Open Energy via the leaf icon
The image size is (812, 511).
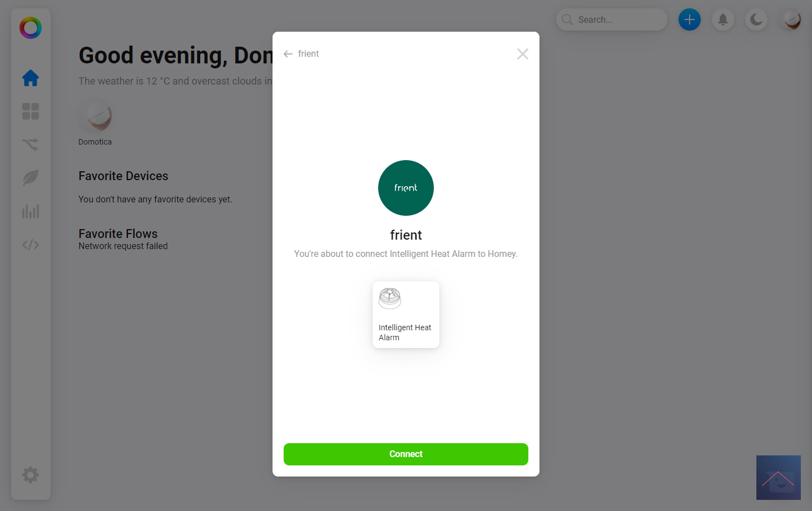coord(31,178)
